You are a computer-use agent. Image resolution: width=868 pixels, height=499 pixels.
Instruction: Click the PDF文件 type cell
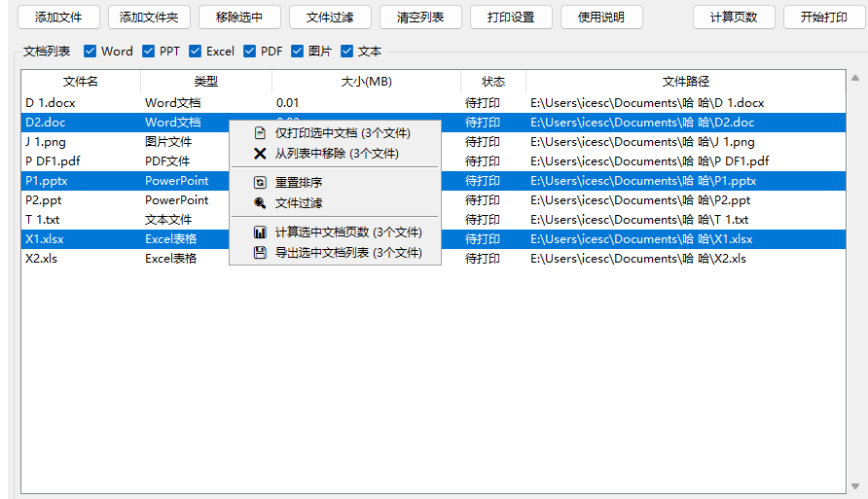coord(167,161)
